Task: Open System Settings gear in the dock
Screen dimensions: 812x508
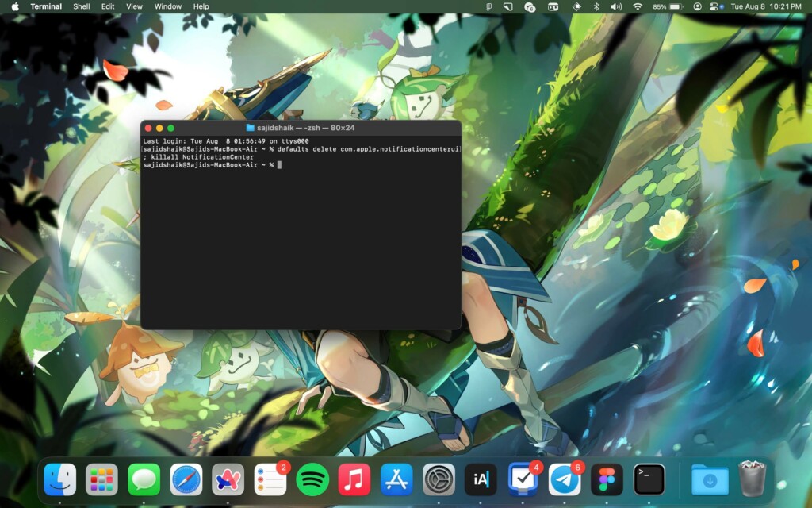Action: (439, 479)
